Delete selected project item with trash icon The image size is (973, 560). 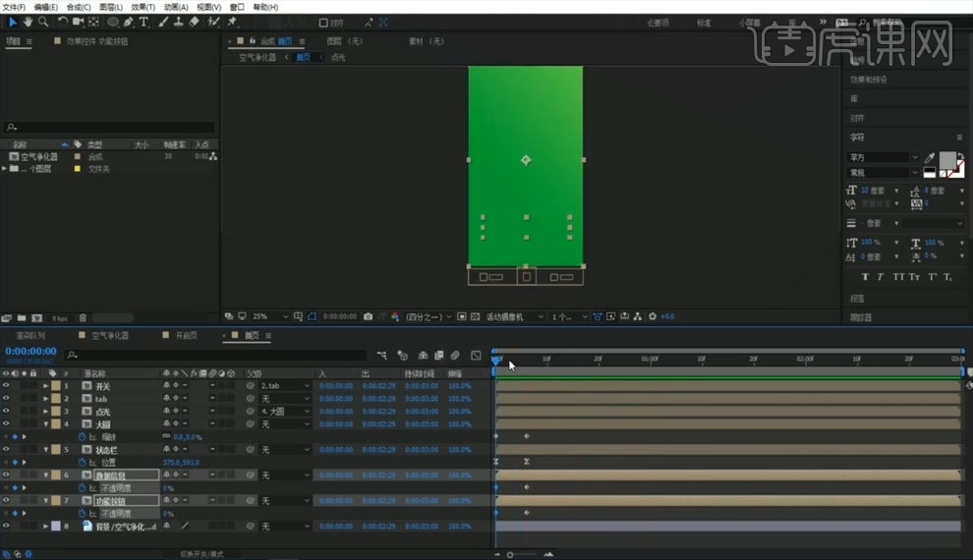[83, 318]
